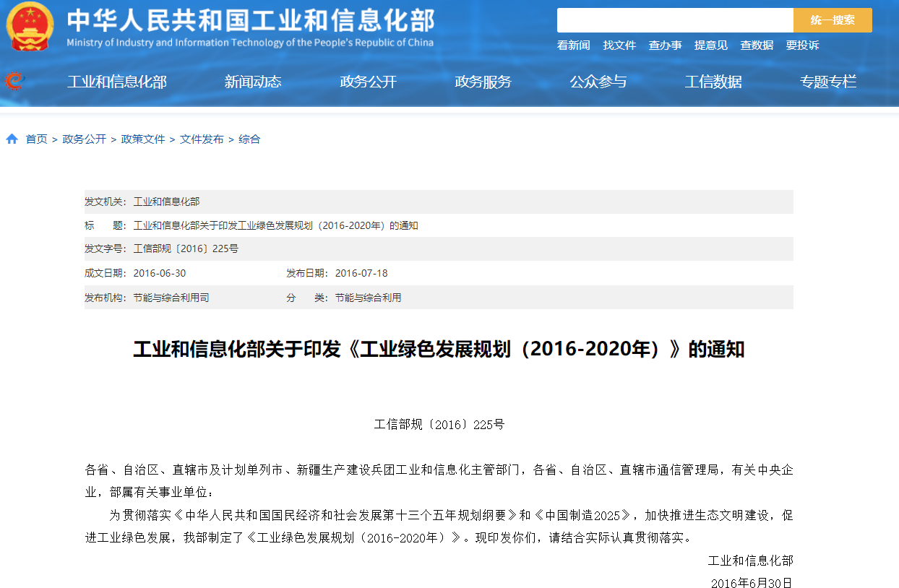Click document number 工信部规〔2016〕225号 in table
The height and width of the screenshot is (588, 899).
186,248
